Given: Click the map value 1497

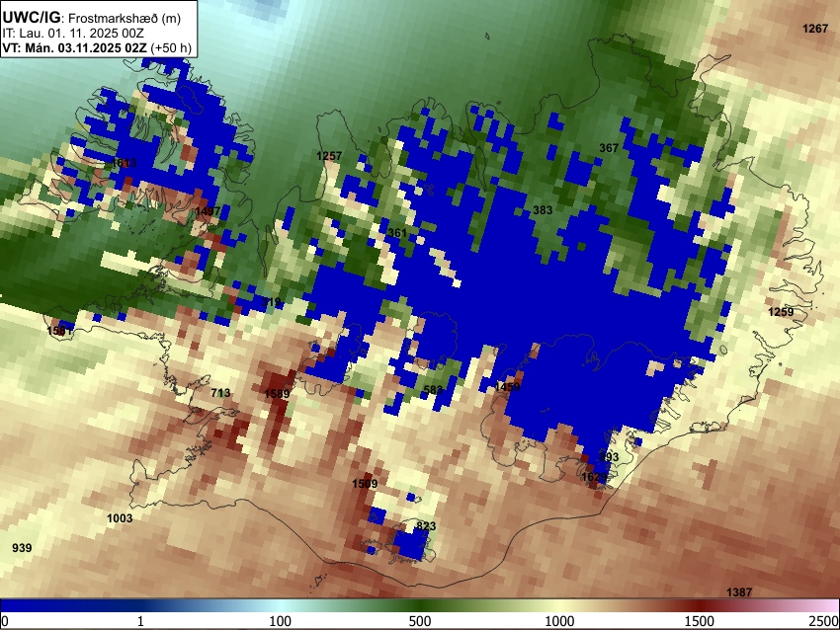Looking at the screenshot, I should (208, 211).
